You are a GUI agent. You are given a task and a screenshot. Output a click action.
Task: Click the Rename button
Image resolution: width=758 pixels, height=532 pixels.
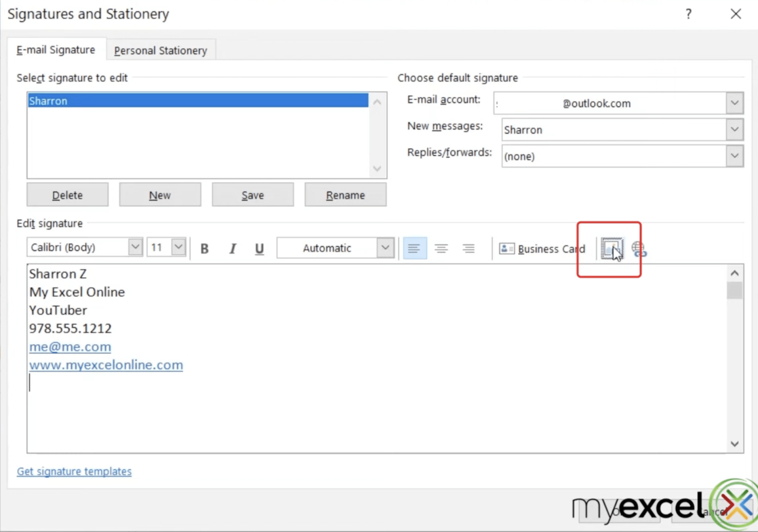[345, 194]
